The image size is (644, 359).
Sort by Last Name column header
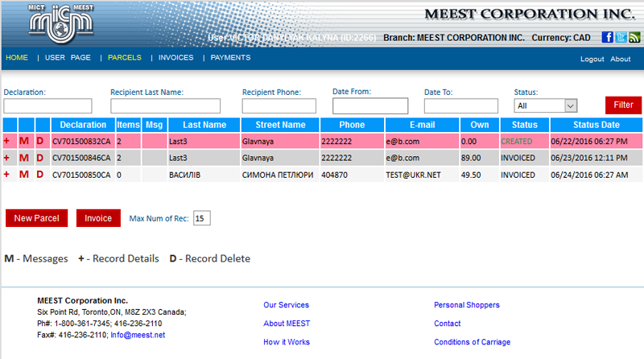[x=204, y=125]
